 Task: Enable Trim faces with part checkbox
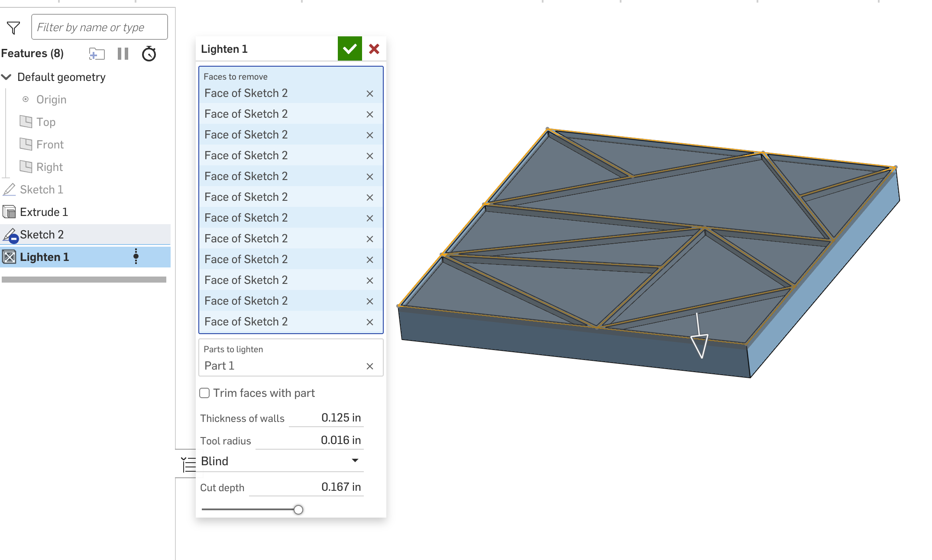click(x=204, y=393)
